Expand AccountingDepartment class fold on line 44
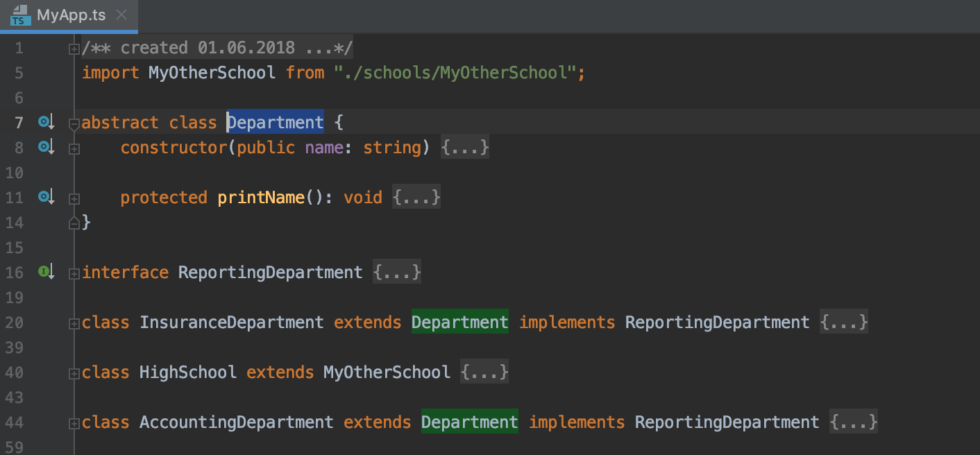The height and width of the screenshot is (455, 980). 74,423
